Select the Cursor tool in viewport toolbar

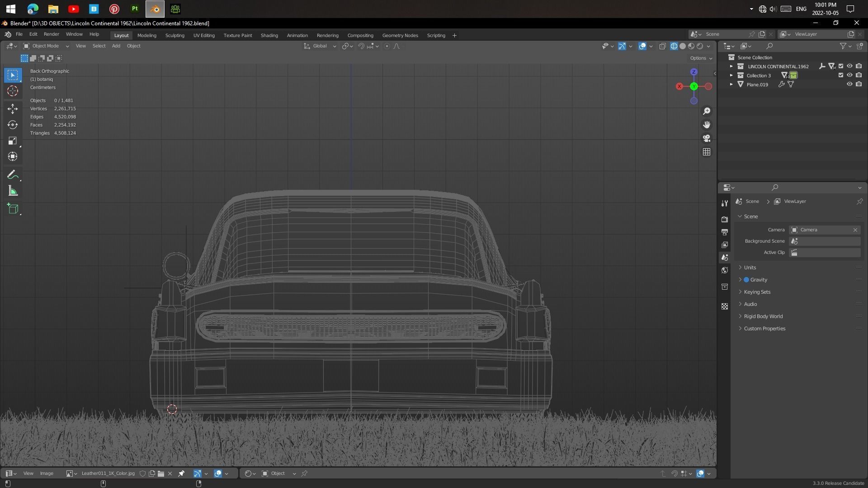pos(13,91)
